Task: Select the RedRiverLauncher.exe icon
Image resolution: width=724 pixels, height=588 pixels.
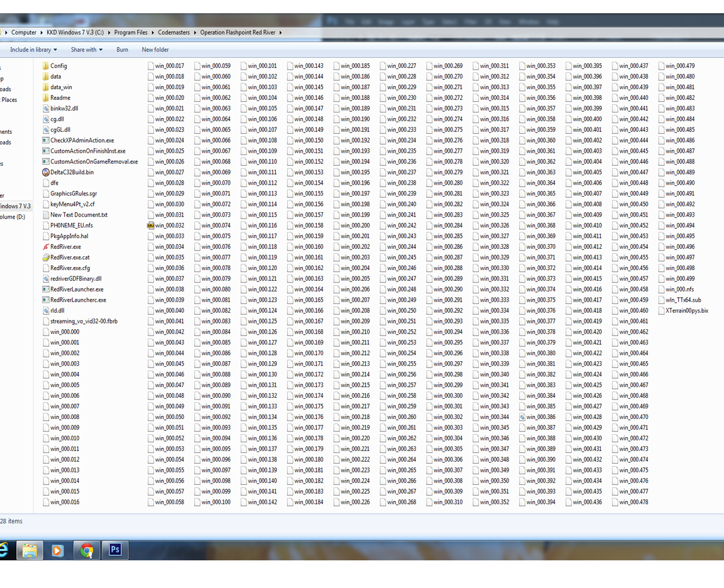Action: pyautogui.click(x=45, y=290)
